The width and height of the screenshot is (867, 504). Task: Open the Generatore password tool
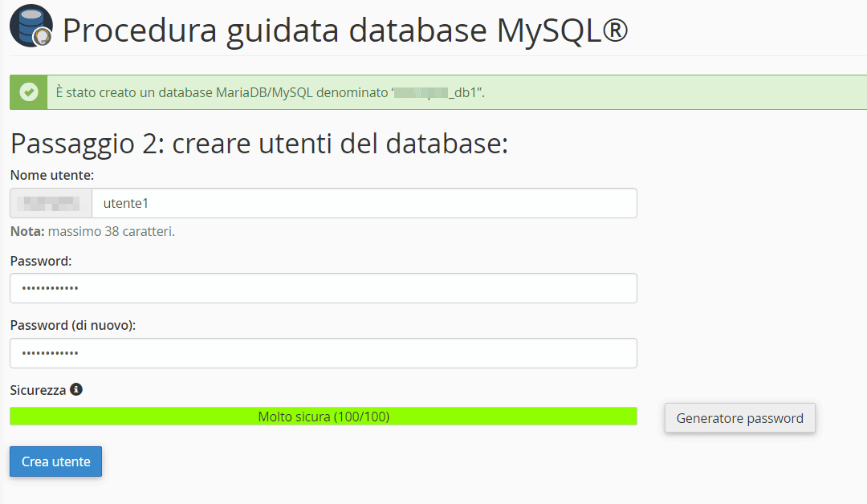[739, 417]
